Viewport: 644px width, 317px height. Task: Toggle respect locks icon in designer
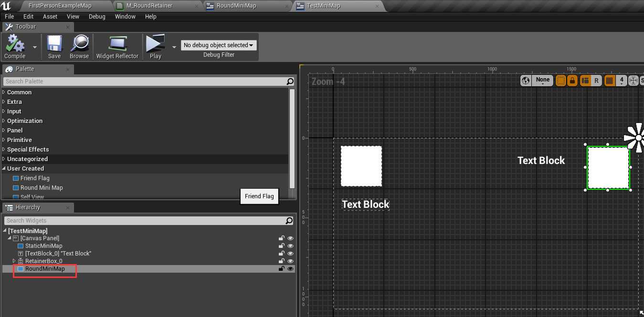coord(572,81)
